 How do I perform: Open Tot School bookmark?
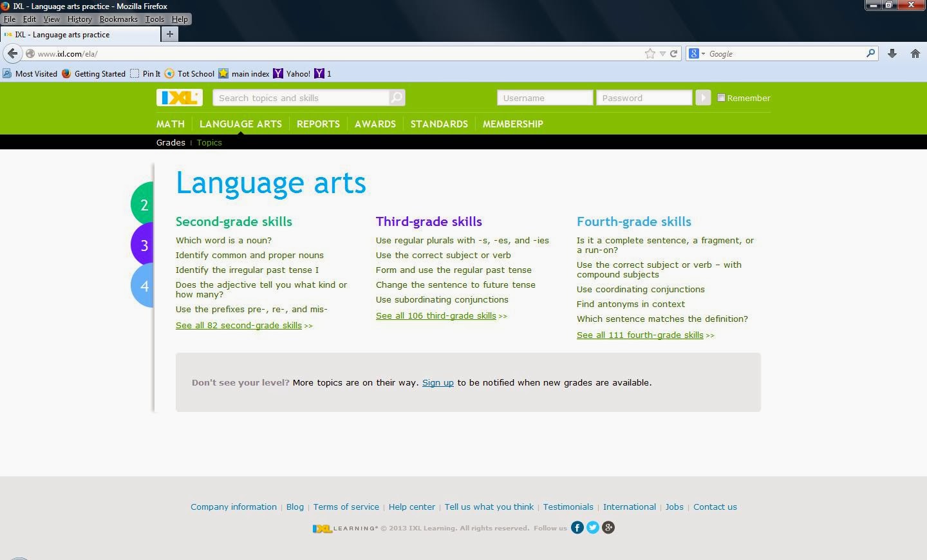tap(189, 74)
